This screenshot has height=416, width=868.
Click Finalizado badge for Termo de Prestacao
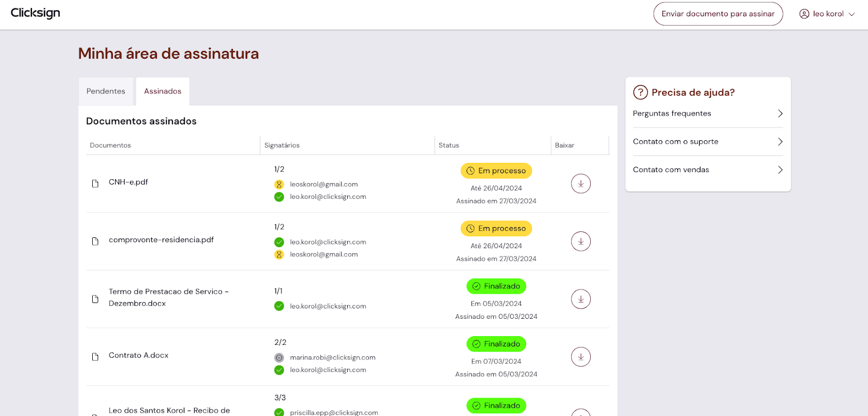496,286
